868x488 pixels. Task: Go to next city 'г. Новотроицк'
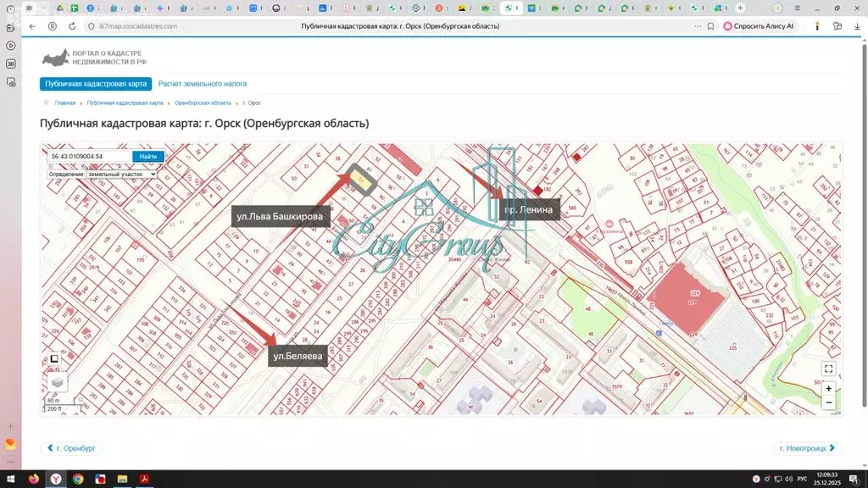(808, 448)
